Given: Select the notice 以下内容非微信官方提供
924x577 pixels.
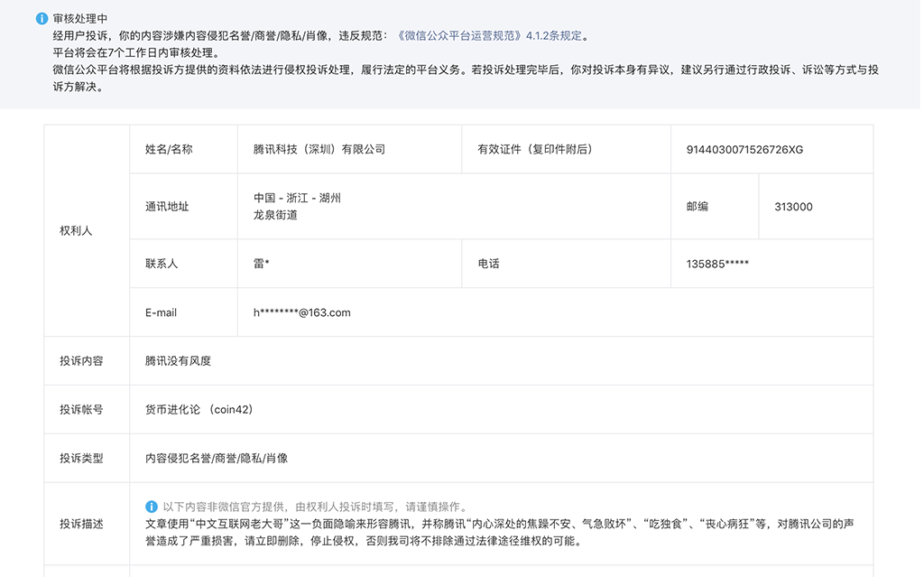Looking at the screenshot, I should 315,507.
